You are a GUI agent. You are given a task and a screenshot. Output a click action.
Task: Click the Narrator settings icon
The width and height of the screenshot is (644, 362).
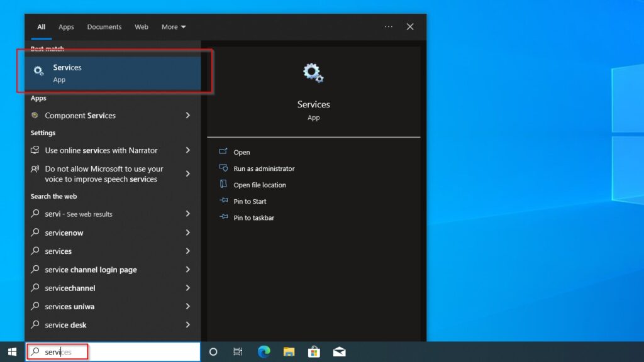tap(36, 150)
